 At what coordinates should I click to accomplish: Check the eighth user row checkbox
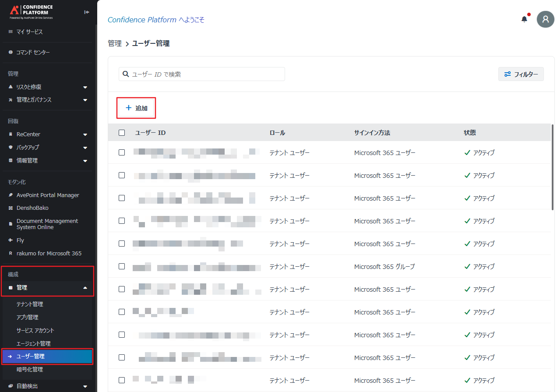tap(122, 312)
